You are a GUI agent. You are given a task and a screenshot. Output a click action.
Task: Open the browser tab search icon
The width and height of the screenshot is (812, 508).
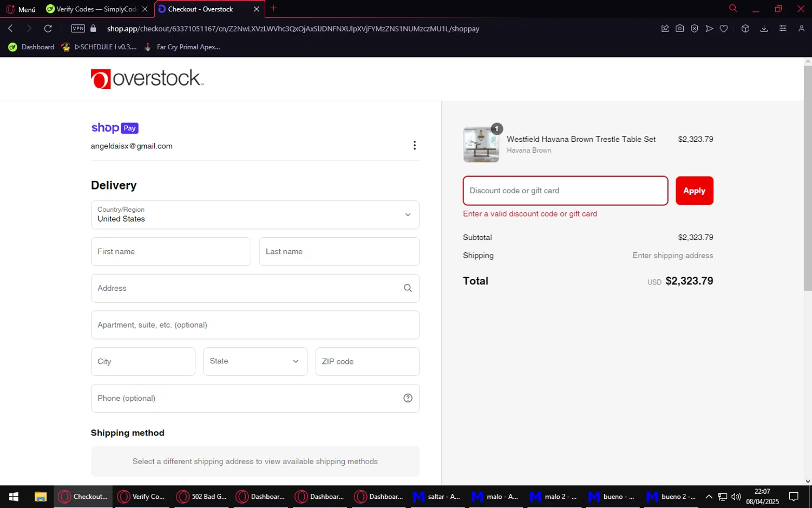tap(733, 8)
